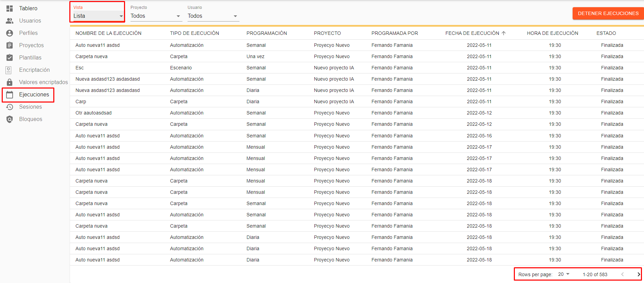Click Fernando Famania in Carp row

pyautogui.click(x=392, y=102)
